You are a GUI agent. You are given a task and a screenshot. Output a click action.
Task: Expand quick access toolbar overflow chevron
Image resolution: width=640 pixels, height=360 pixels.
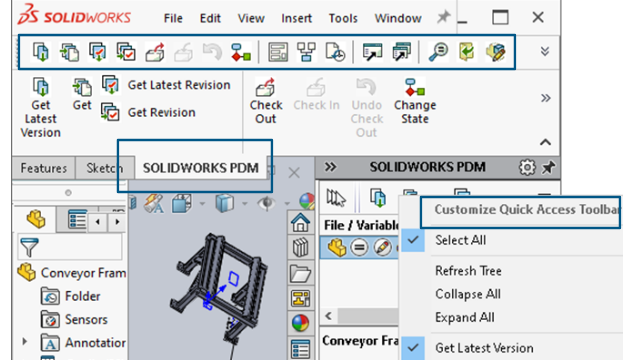coord(544,51)
